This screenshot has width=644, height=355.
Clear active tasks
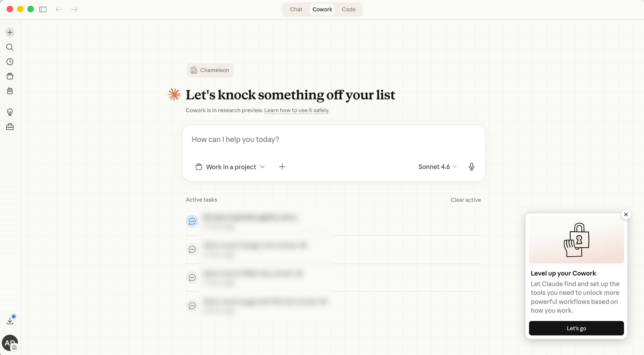[x=466, y=200]
